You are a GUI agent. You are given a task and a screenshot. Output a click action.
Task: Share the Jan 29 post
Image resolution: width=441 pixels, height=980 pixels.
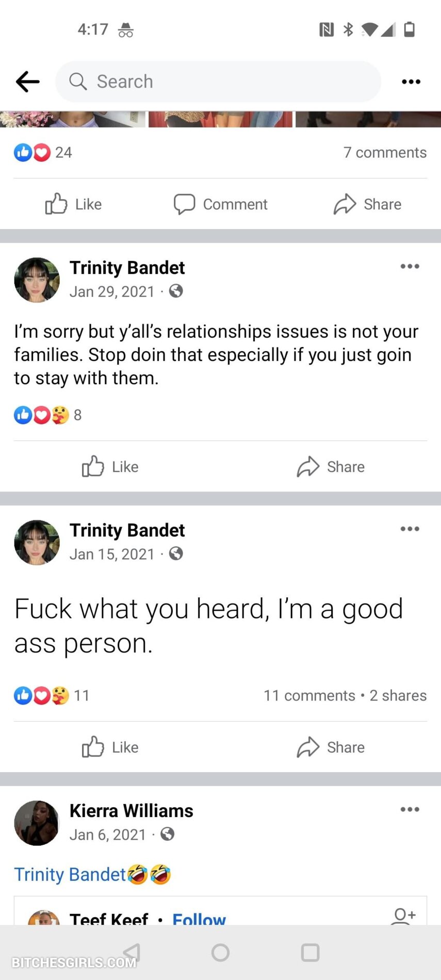click(x=331, y=467)
